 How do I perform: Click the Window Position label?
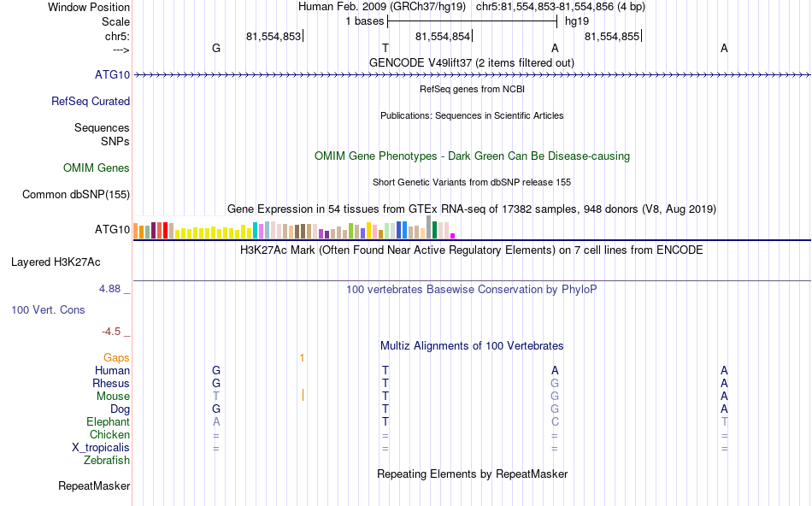pos(89,7)
